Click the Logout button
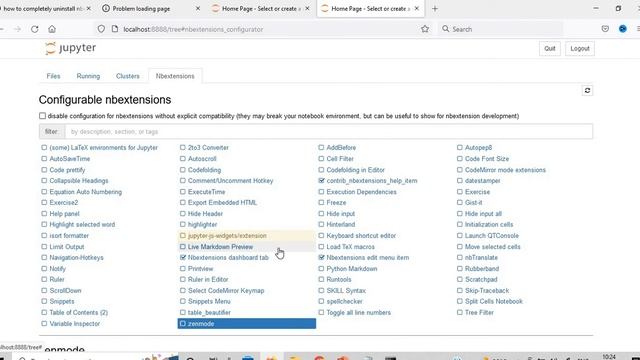 coord(580,49)
